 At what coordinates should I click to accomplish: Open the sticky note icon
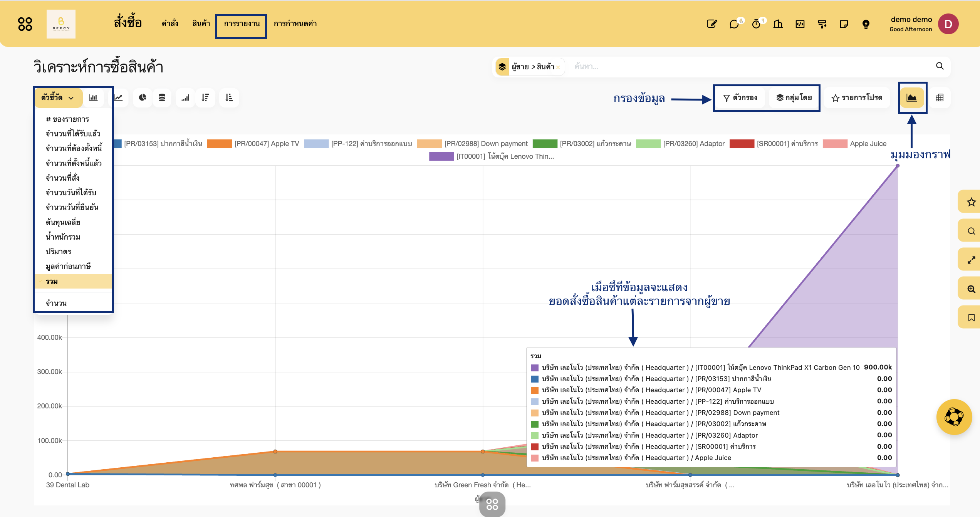[x=844, y=24]
